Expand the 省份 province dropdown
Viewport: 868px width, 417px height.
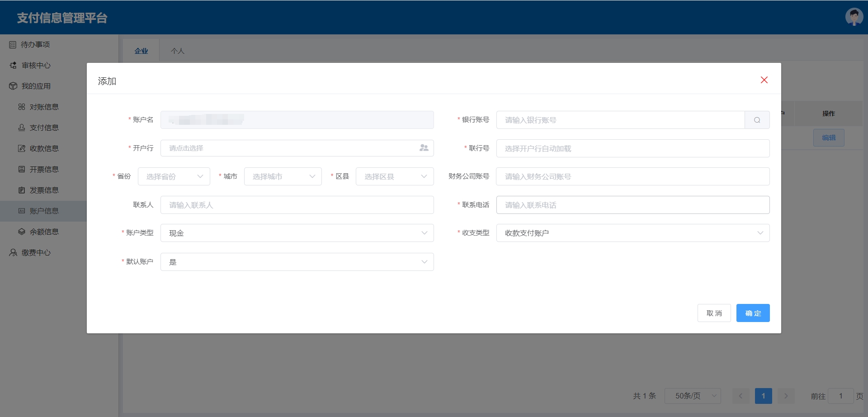[174, 176]
